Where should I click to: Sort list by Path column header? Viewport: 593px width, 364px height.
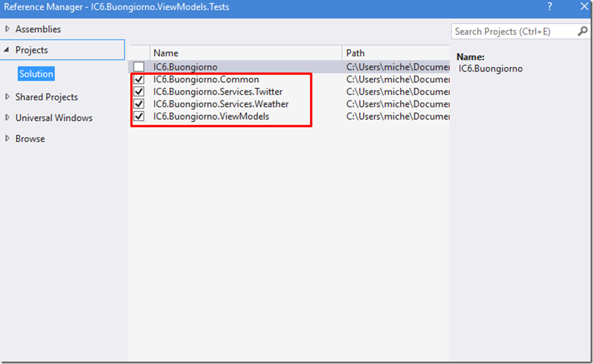[355, 53]
